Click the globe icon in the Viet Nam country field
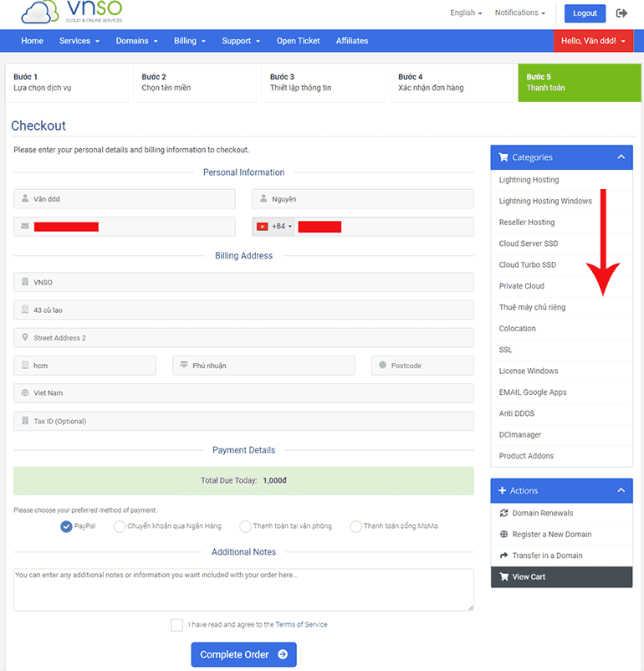644x671 pixels. click(25, 392)
